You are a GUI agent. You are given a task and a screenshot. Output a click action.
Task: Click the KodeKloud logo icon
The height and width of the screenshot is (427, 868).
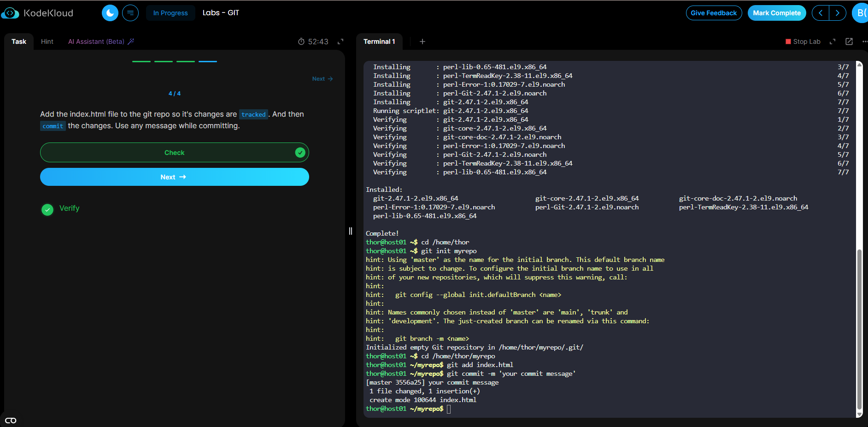tap(10, 13)
